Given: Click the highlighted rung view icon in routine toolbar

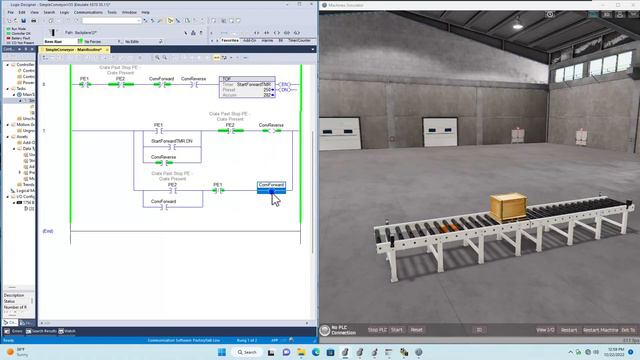Looking at the screenshot, I should click(216, 58).
